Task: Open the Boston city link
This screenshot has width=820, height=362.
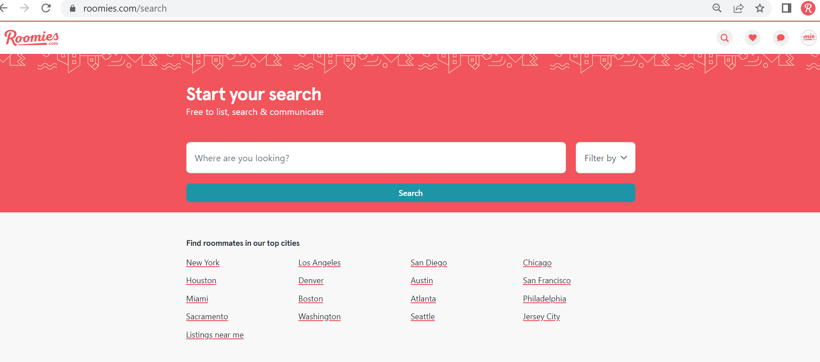Action: point(311,299)
